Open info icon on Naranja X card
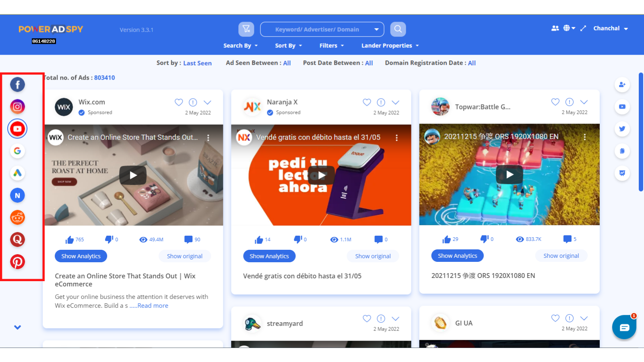This screenshot has width=644, height=362. [x=381, y=102]
